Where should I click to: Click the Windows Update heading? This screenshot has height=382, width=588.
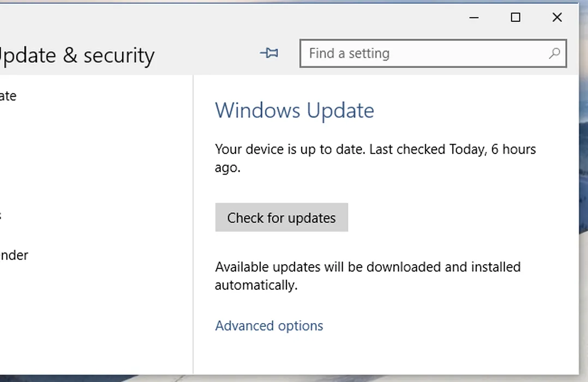[x=295, y=110]
